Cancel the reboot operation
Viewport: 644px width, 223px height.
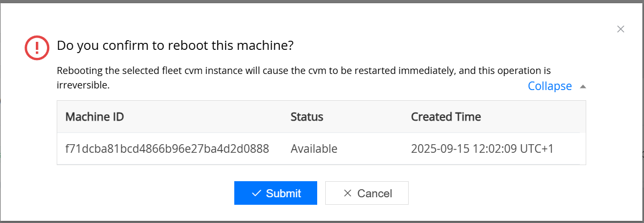click(x=366, y=193)
